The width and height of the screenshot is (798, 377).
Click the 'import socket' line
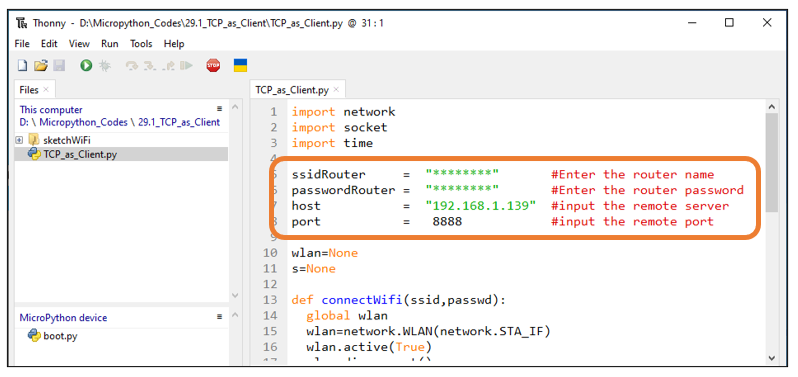(339, 127)
